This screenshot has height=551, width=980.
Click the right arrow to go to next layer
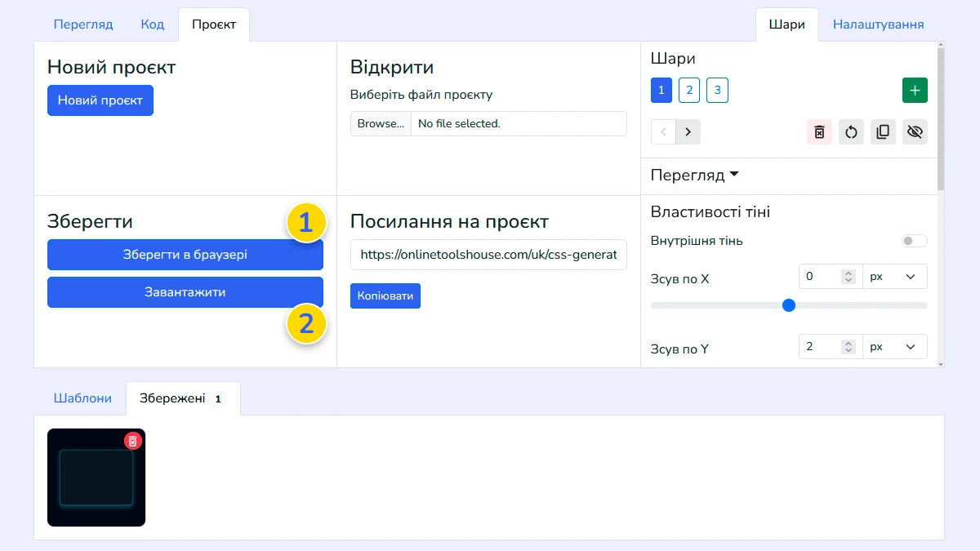click(x=688, y=131)
